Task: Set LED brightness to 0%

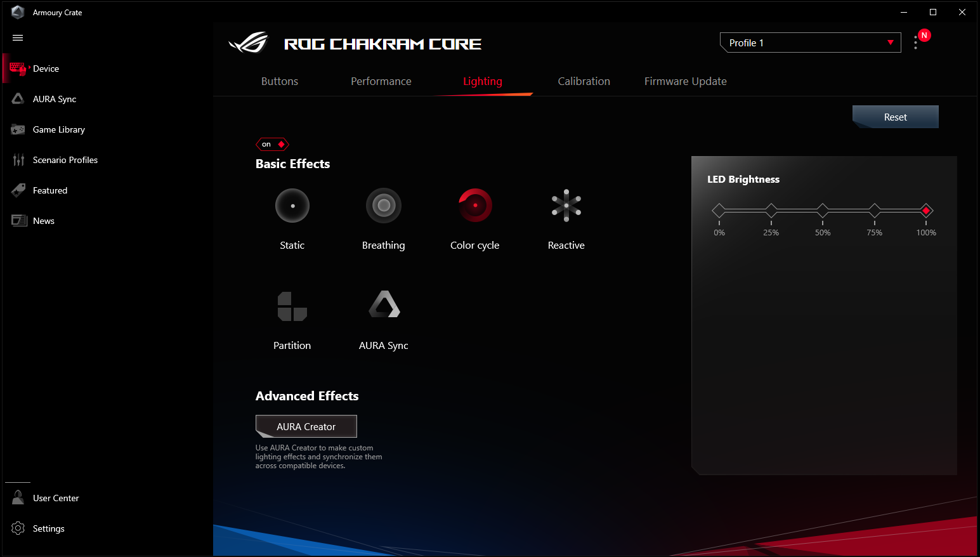Action: (x=719, y=211)
